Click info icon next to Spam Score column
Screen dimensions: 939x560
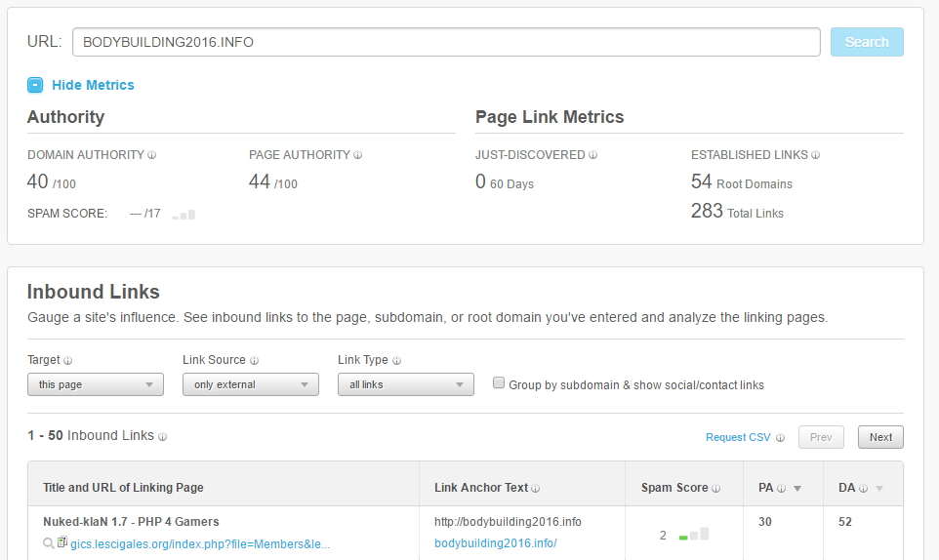[716, 488]
